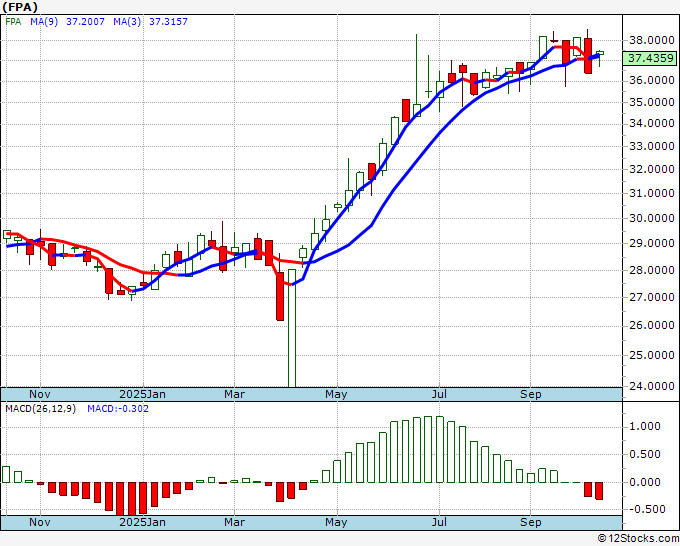This screenshot has height=546, width=680.
Task: Click Mar on the price chart date axis
Action: tap(234, 394)
